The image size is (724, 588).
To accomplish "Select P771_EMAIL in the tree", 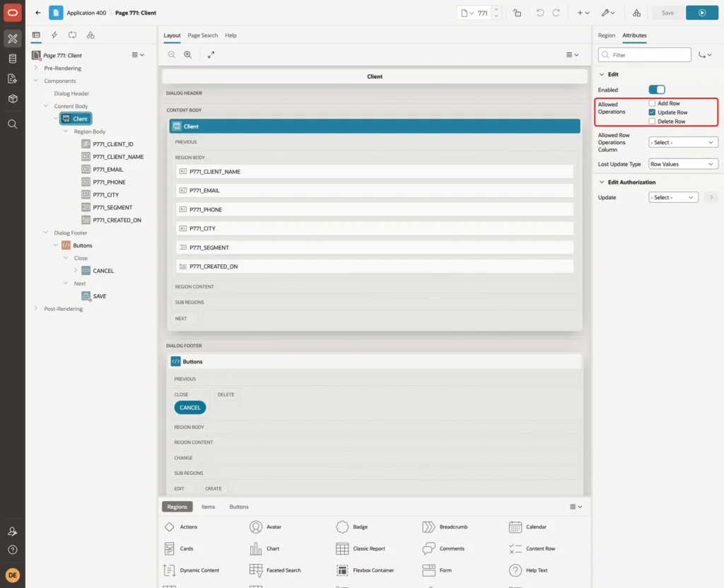I will click(x=108, y=170).
